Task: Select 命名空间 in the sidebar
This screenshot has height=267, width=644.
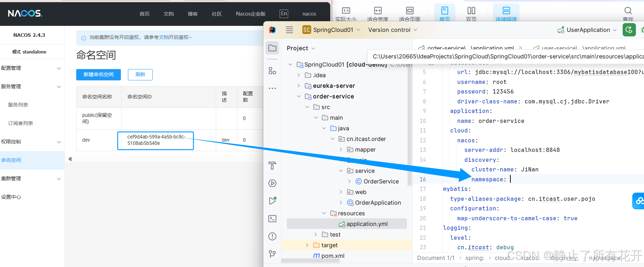Action: click(32, 160)
